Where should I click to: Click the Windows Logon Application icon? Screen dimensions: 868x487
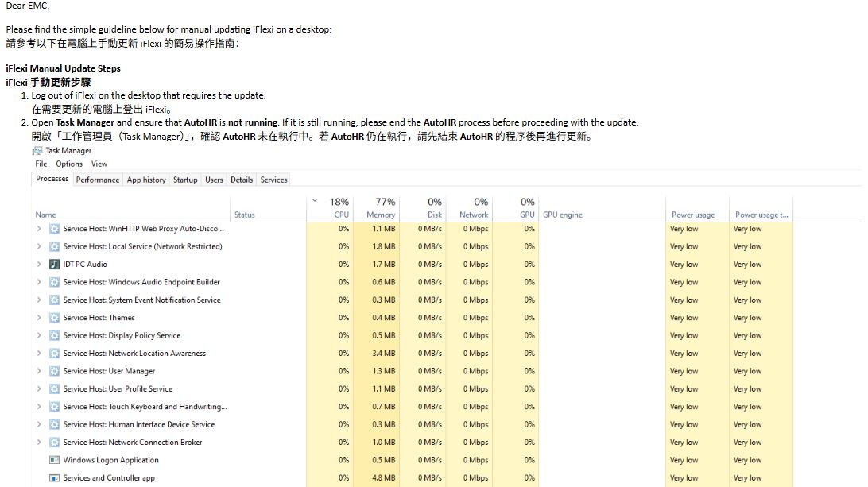[54, 460]
